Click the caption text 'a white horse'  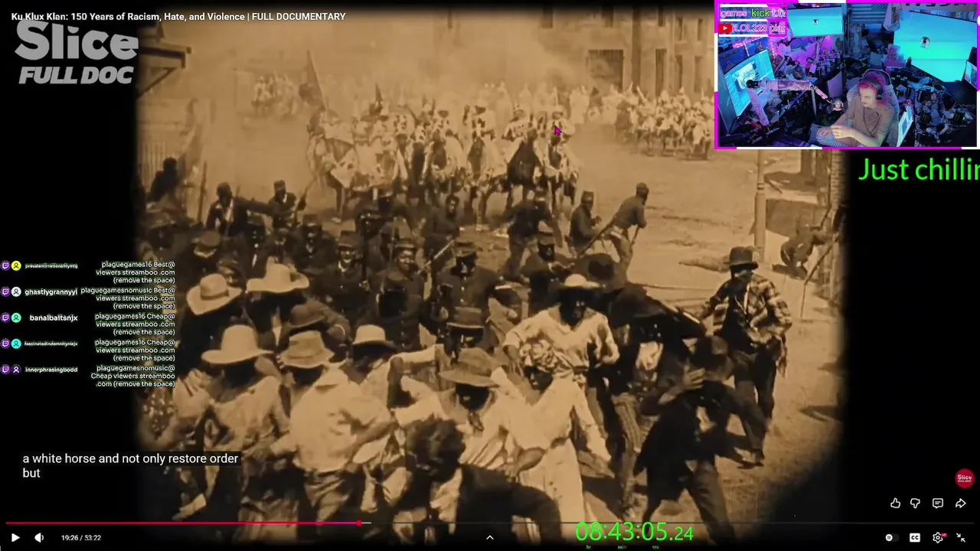58,458
